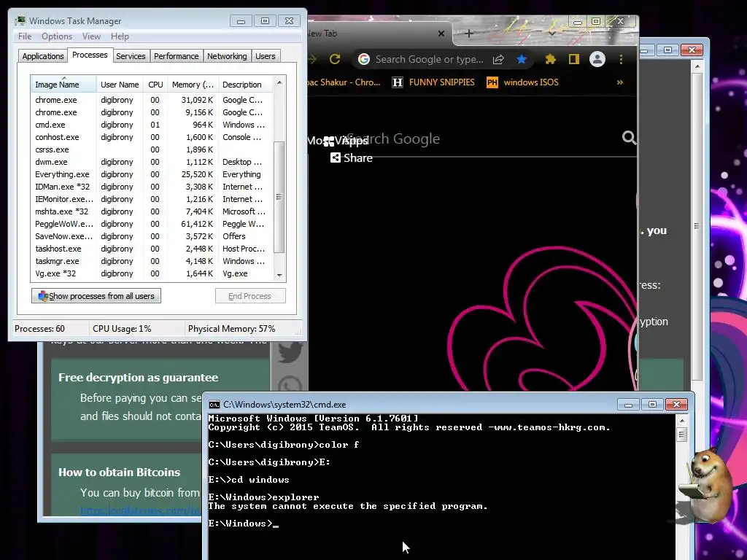Sort processes by Image Name column
Viewport: 747px width, 560px height.
63,85
